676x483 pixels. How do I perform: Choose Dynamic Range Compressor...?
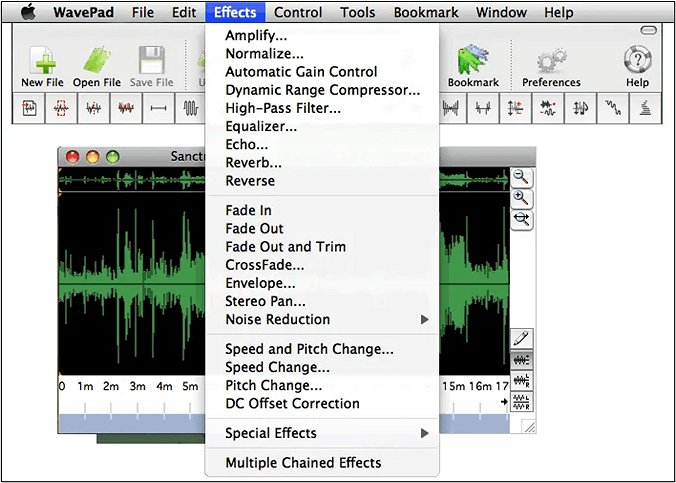coord(322,90)
